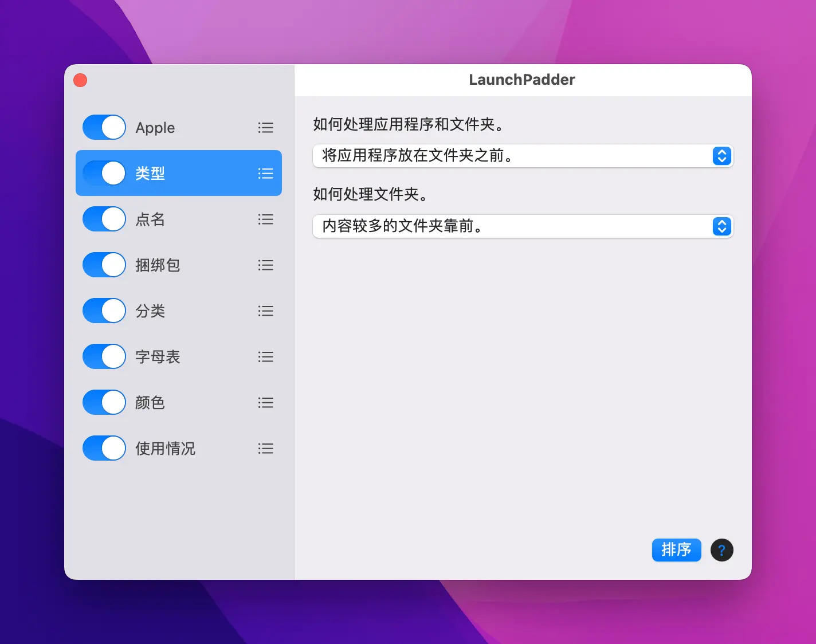Screen dimensions: 816x644
Task: Click the reorder handle icon beside 捆绑包
Action: click(265, 265)
